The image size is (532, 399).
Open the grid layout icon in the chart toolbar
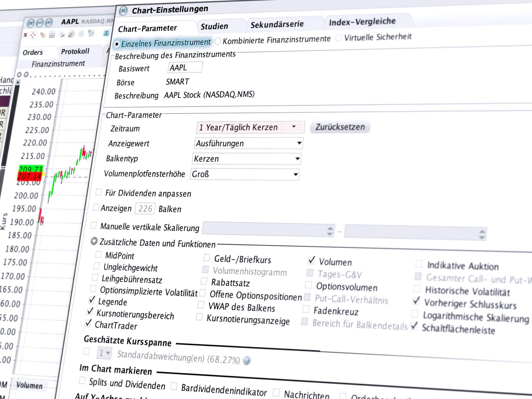tap(52, 34)
